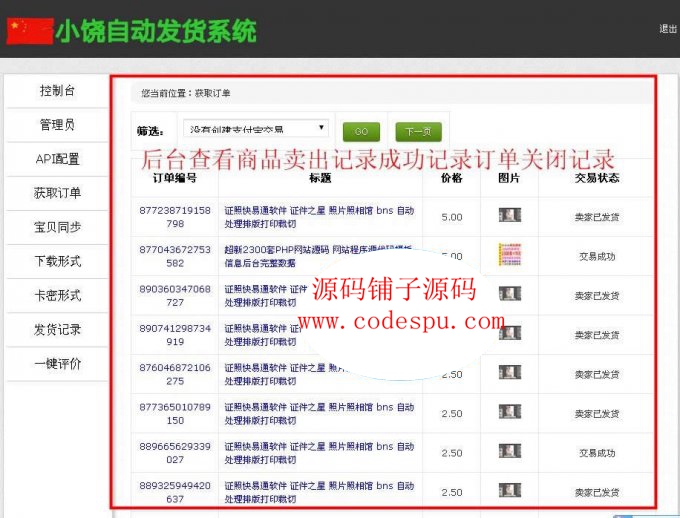Click the 退出 logout link
Screen dimensions: 680x518
pos(668,29)
